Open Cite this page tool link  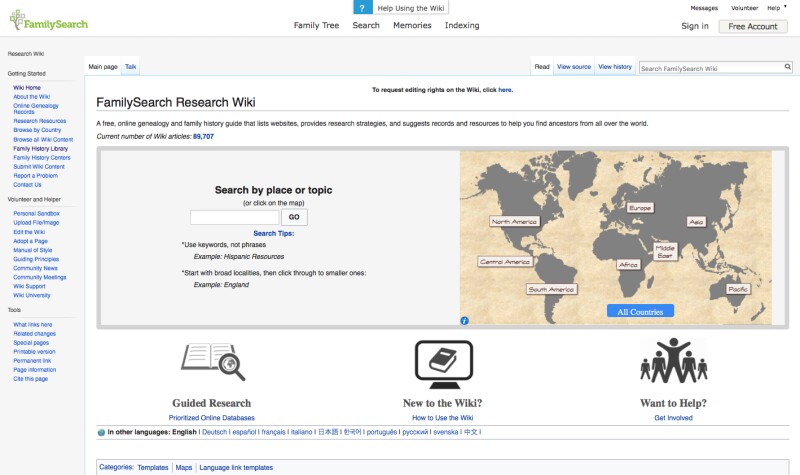click(31, 379)
